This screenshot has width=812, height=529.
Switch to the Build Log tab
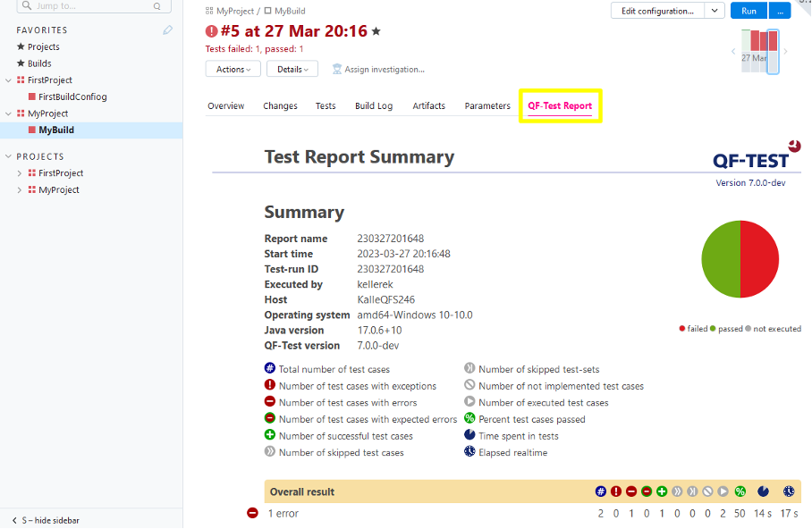click(373, 105)
